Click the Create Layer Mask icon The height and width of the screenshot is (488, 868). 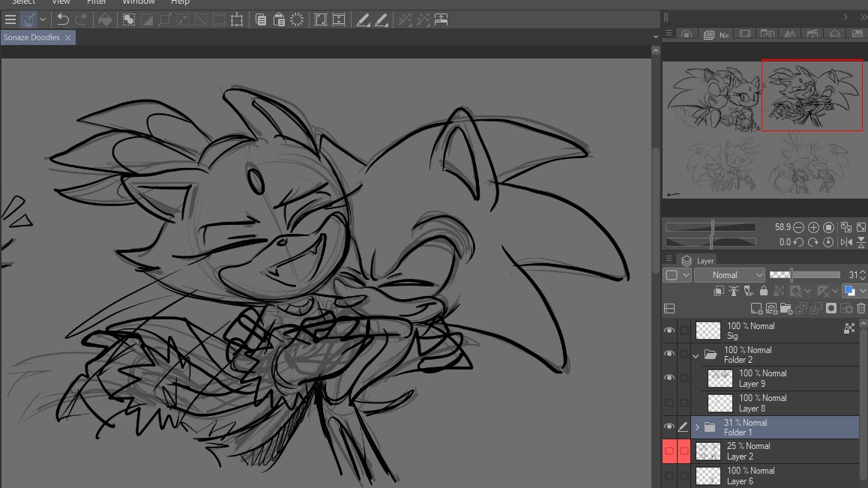[831, 309]
